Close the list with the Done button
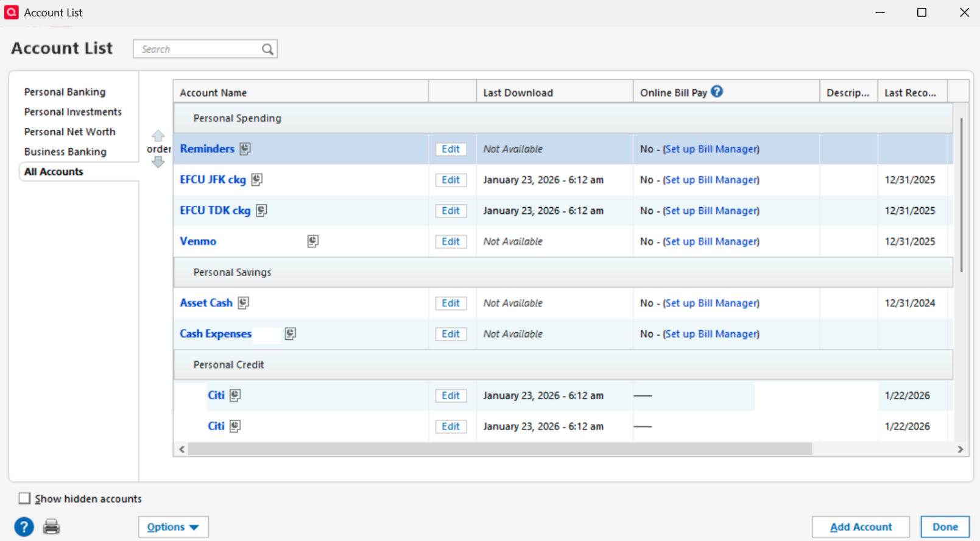Viewport: 980px width, 541px height. click(945, 527)
